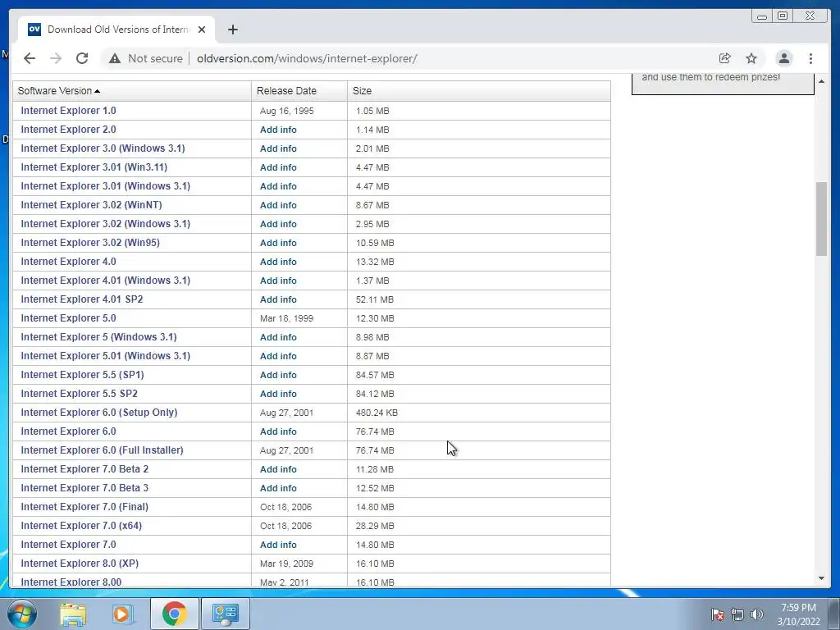Bookmark this page with the star
The image size is (840, 630).
click(751, 58)
